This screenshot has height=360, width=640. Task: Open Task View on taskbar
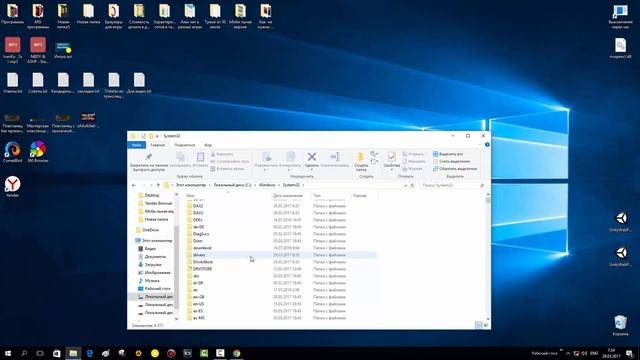(x=40, y=353)
